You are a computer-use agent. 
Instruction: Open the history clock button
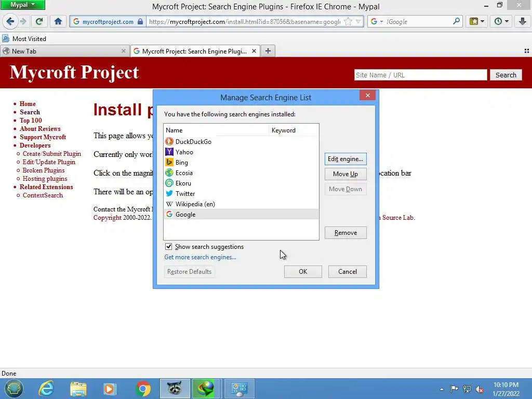(501, 22)
